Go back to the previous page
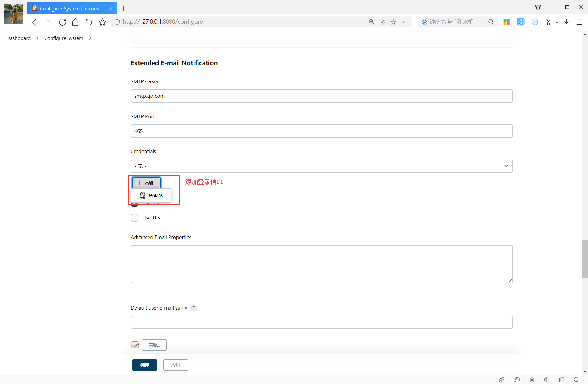Viewport: 588px width, 384px height. pos(35,22)
